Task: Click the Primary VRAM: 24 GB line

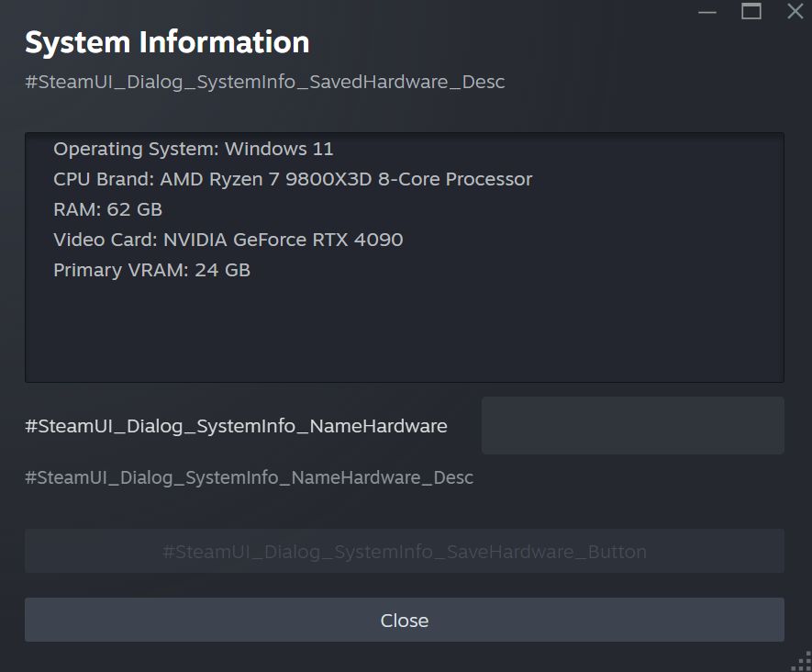Action: pyautogui.click(x=152, y=270)
